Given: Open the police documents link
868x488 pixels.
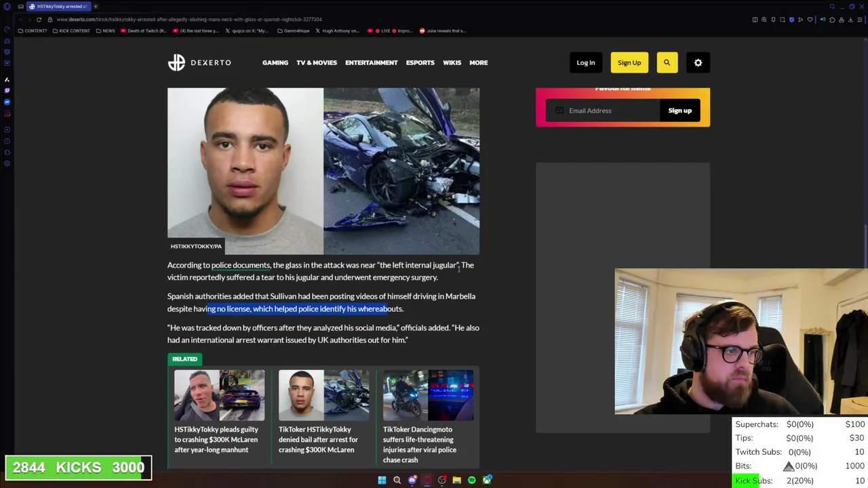Looking at the screenshot, I should coord(241,265).
